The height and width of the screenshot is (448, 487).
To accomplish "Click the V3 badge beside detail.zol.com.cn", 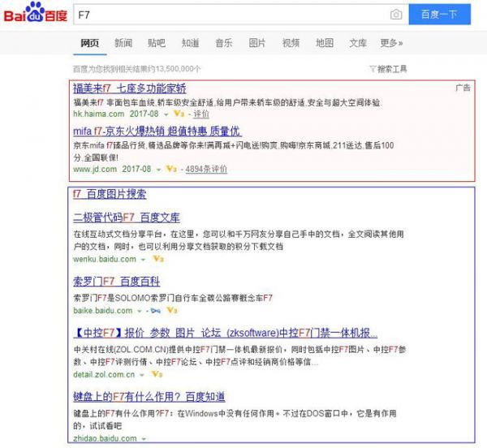I will [x=157, y=374].
